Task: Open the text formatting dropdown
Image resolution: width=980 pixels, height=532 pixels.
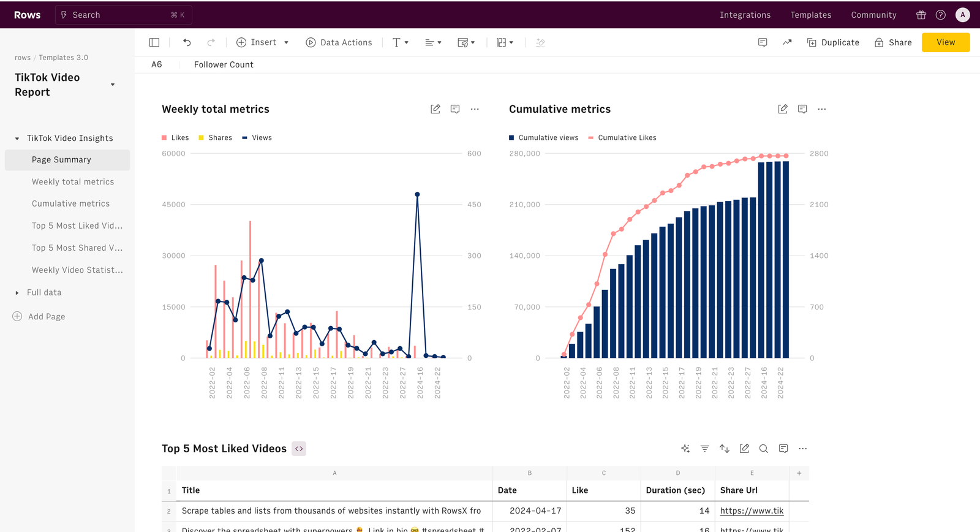Action: 400,42
